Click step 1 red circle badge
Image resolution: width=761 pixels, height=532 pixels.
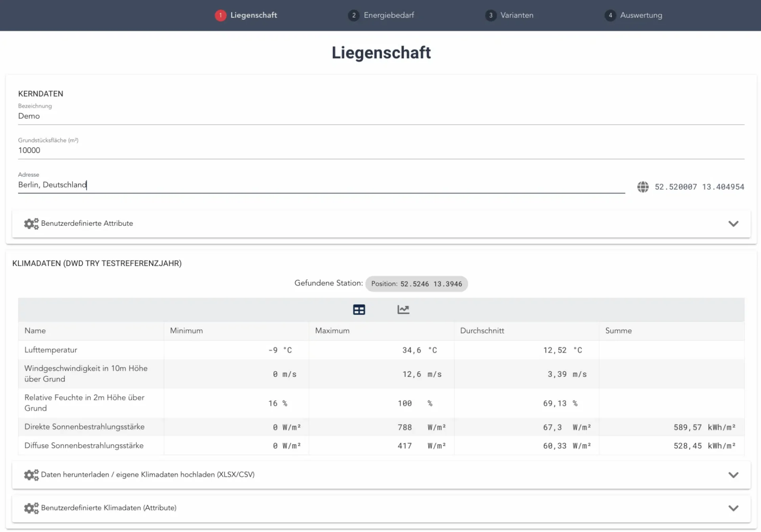tap(220, 15)
